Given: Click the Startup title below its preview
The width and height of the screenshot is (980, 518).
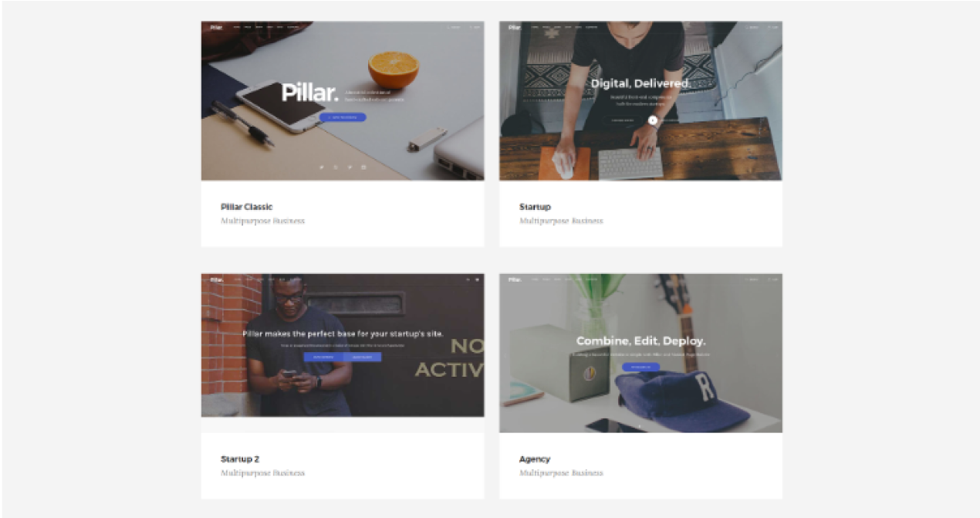Looking at the screenshot, I should coord(535,207).
